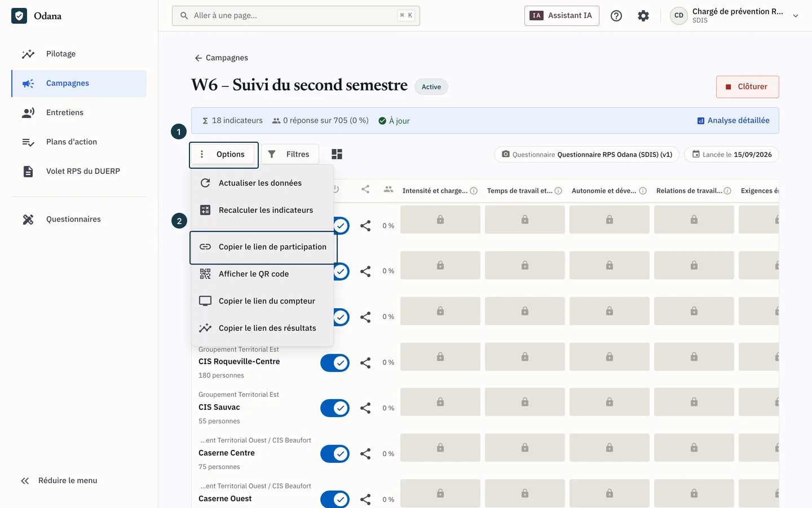Show info for Relations de travail column
This screenshot has width=812, height=508.
[727, 191]
